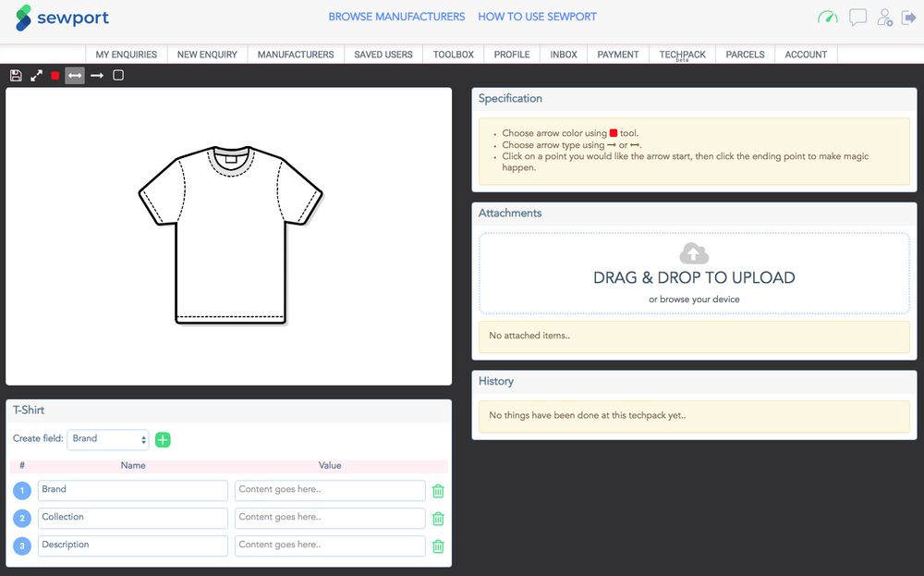Open the green speedometer dashboard icon
This screenshot has width=924, height=576.
coord(828,18)
